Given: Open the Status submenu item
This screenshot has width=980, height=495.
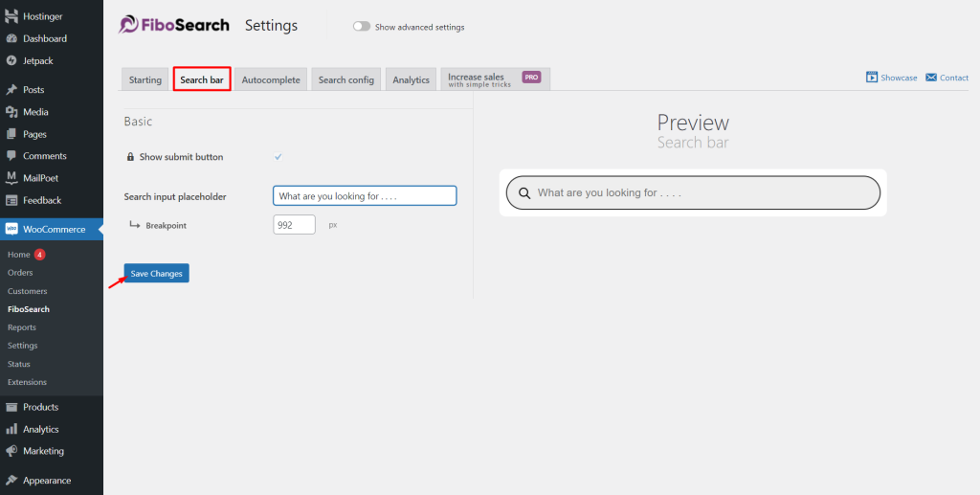Looking at the screenshot, I should [x=19, y=364].
